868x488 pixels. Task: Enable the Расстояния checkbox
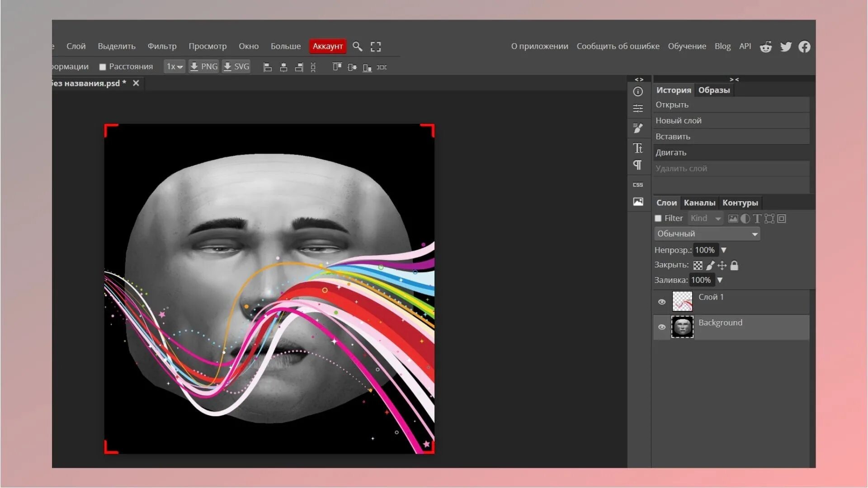click(x=103, y=67)
